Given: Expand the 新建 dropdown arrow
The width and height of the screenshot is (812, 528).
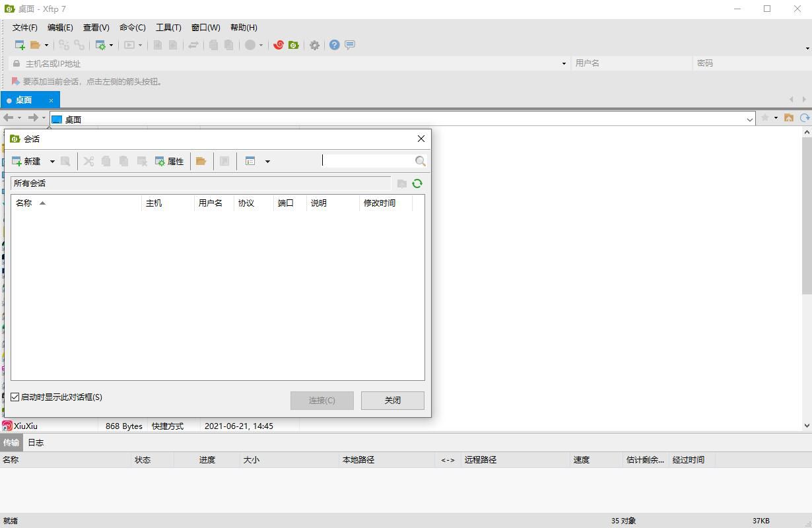Looking at the screenshot, I should (52, 161).
